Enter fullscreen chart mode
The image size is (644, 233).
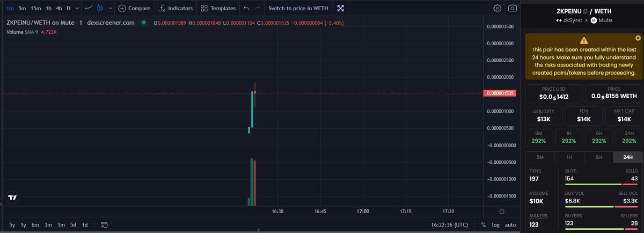tap(340, 9)
